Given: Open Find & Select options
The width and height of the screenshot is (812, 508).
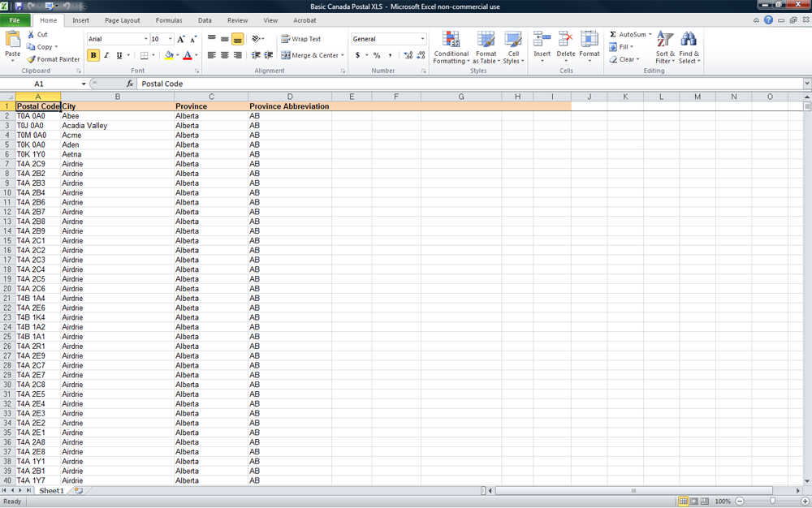Looking at the screenshot, I should [689, 47].
